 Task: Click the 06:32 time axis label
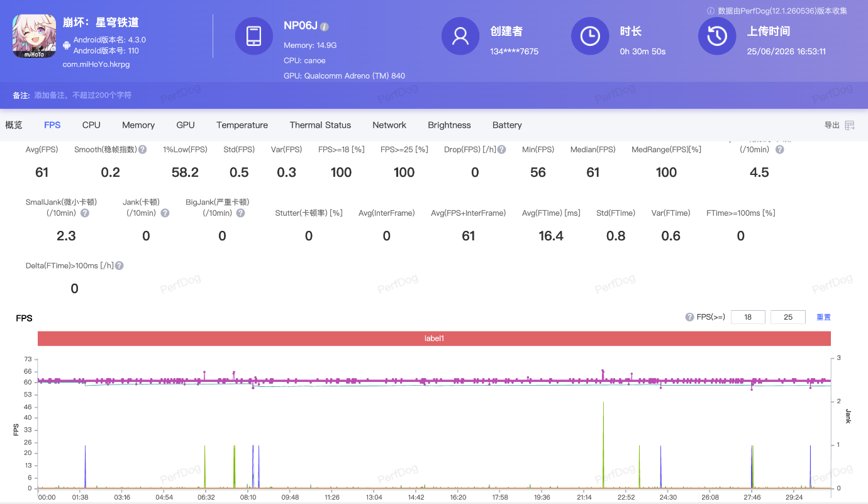pos(206,497)
